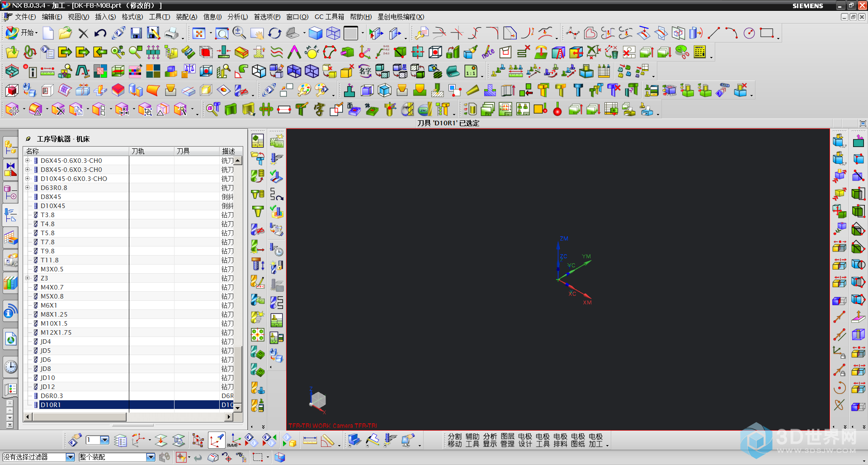Click the 电极加工 button
Viewport: 868px width, 465px height.
click(596, 440)
